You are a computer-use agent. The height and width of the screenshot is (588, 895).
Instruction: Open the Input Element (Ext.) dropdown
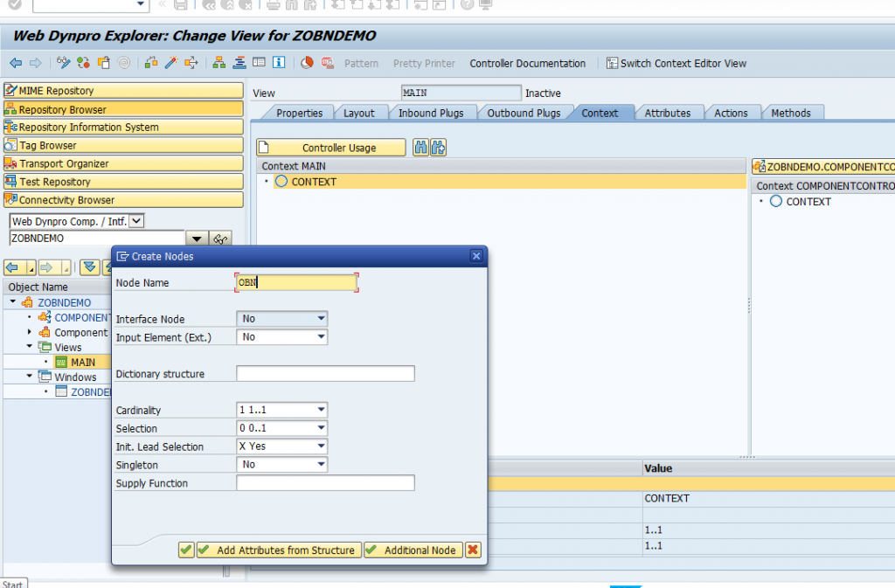[321, 336]
